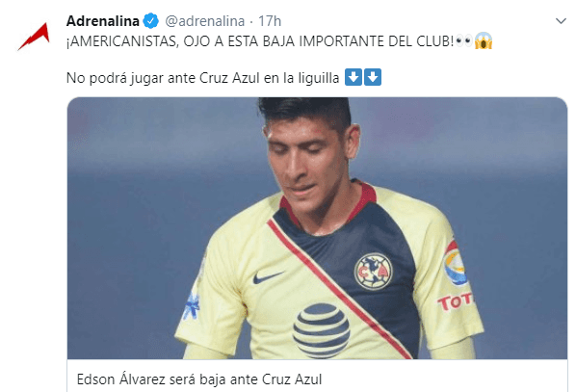Click the screaming face emoji
The image size is (576, 392).
click(x=484, y=40)
